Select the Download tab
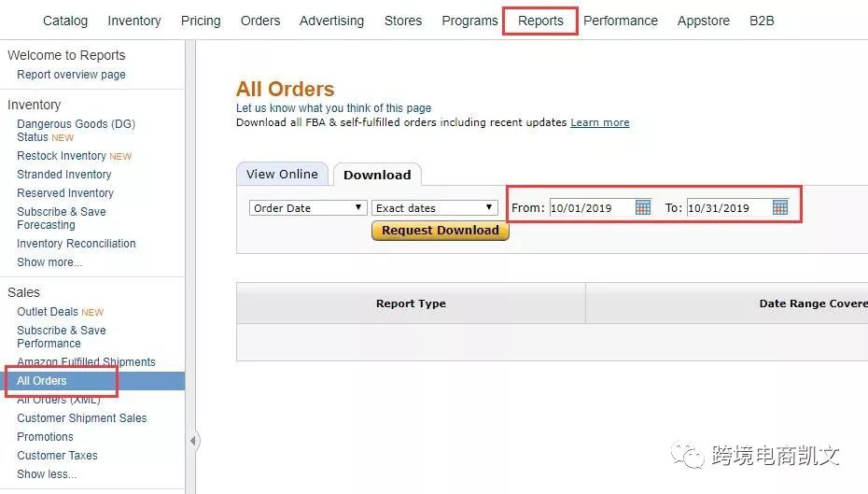Viewport: 868px width, 494px height. pos(377,175)
